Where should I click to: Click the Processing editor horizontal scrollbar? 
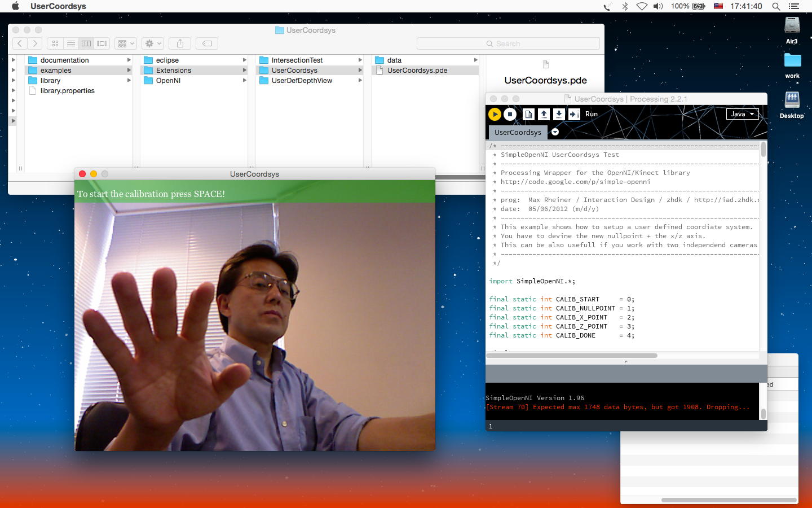coord(572,356)
